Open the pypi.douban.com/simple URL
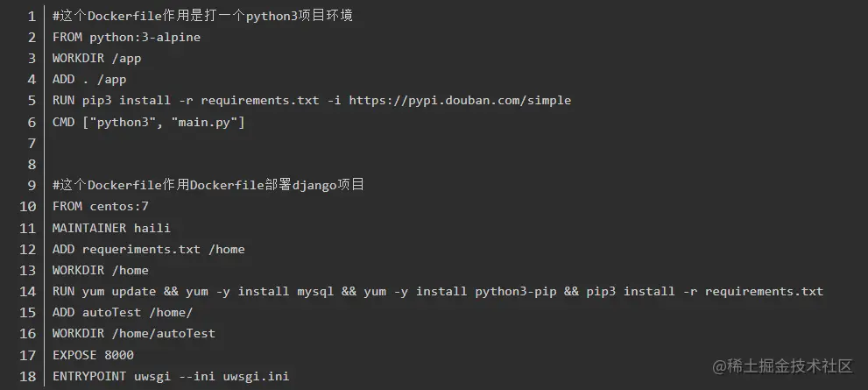 point(460,100)
